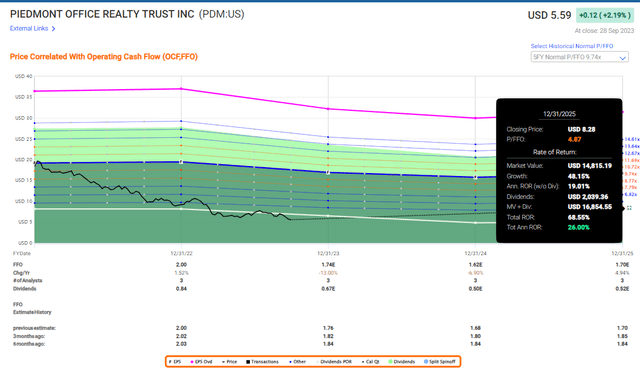
Task: Click the 1.74E FFO estimate for 12/31/23
Action: click(328, 265)
